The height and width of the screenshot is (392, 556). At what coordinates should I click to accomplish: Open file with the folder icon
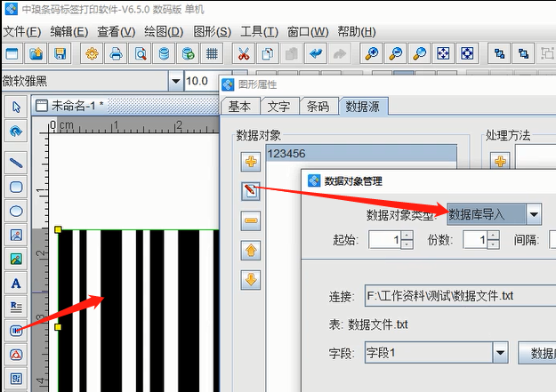tap(36, 54)
